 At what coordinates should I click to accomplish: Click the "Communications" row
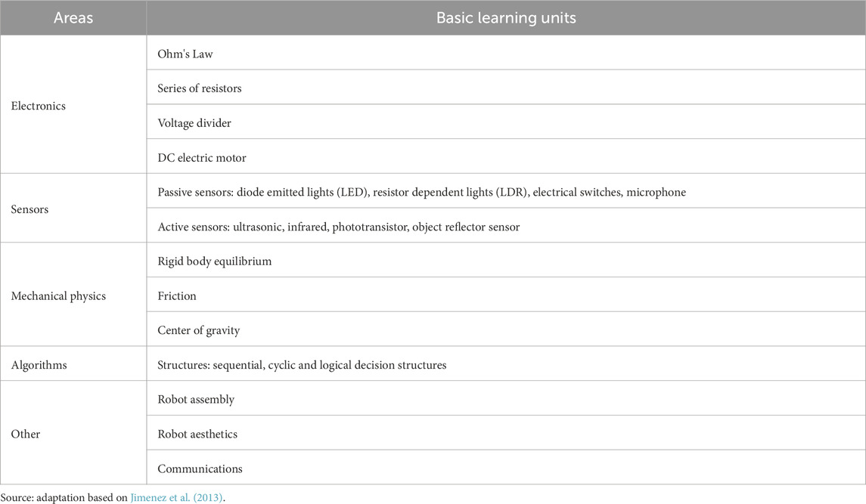(200, 469)
